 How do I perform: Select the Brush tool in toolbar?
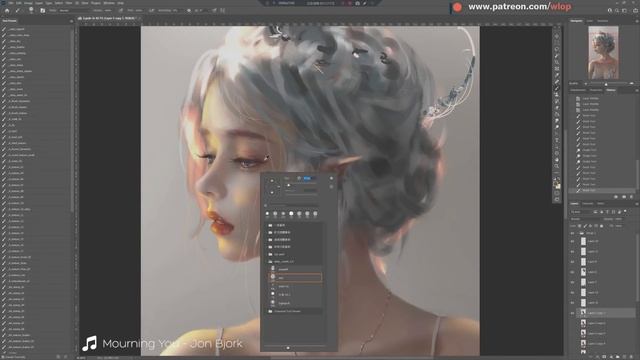557,88
